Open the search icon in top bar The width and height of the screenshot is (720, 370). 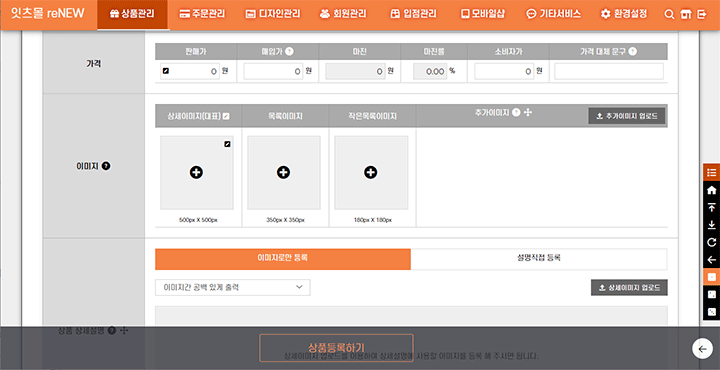tap(669, 14)
